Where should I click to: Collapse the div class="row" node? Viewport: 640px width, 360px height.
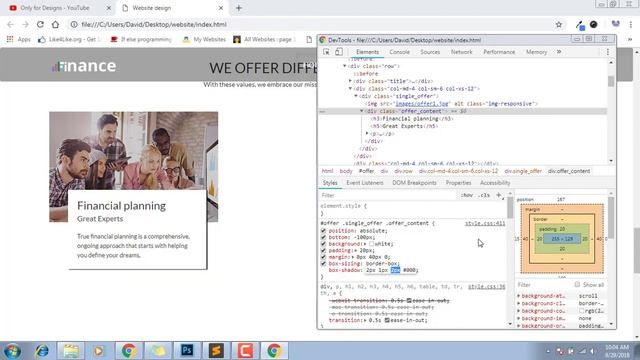point(344,66)
